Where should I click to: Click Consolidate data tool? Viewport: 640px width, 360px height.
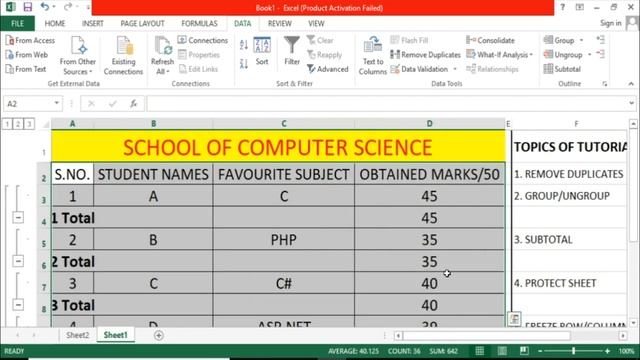(491, 40)
